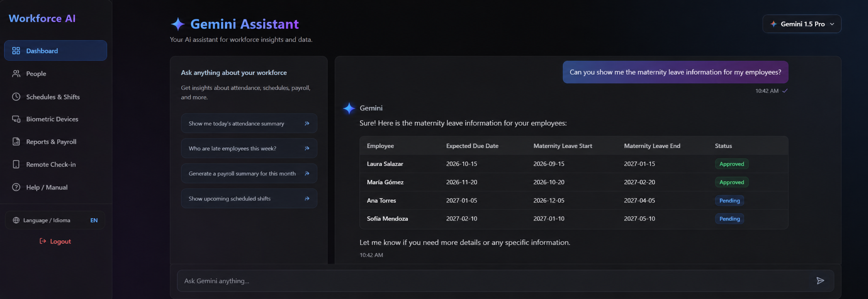Click Pending status badge for Sofía Mendoza
This screenshot has width=868, height=299.
click(729, 219)
